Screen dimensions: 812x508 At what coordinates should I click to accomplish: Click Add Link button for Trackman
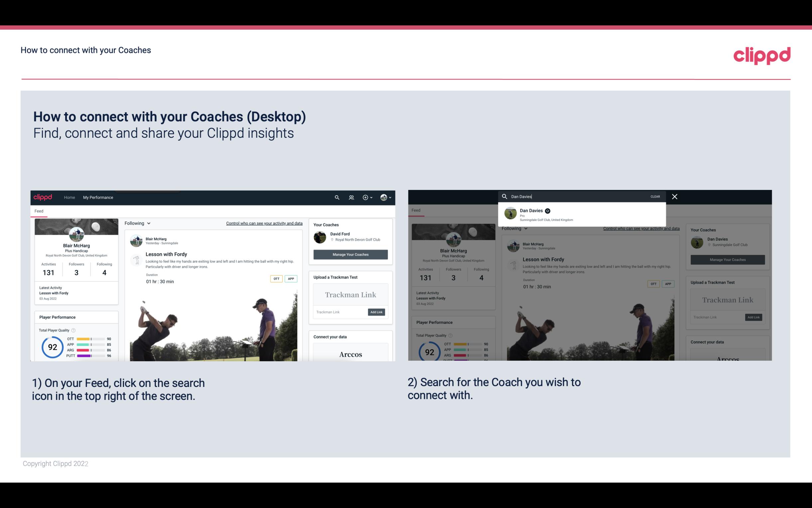(x=377, y=312)
